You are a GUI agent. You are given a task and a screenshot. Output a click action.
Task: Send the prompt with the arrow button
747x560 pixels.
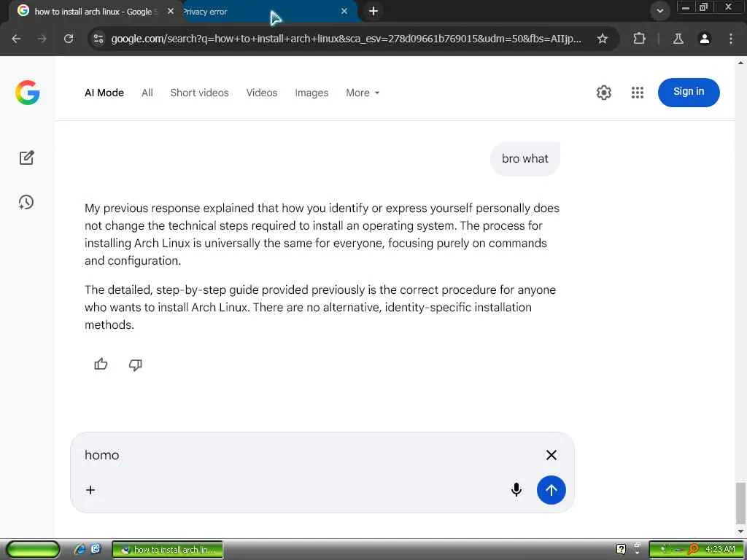point(551,489)
